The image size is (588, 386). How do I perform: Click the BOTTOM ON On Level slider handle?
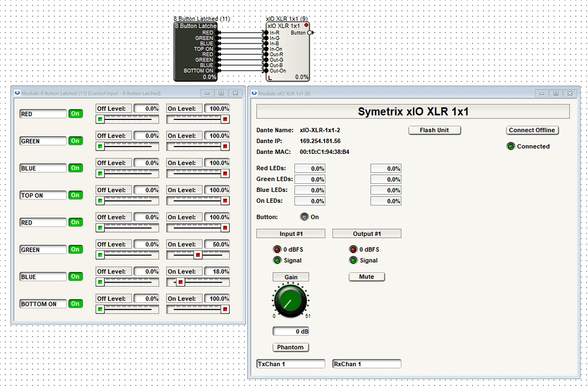click(225, 309)
